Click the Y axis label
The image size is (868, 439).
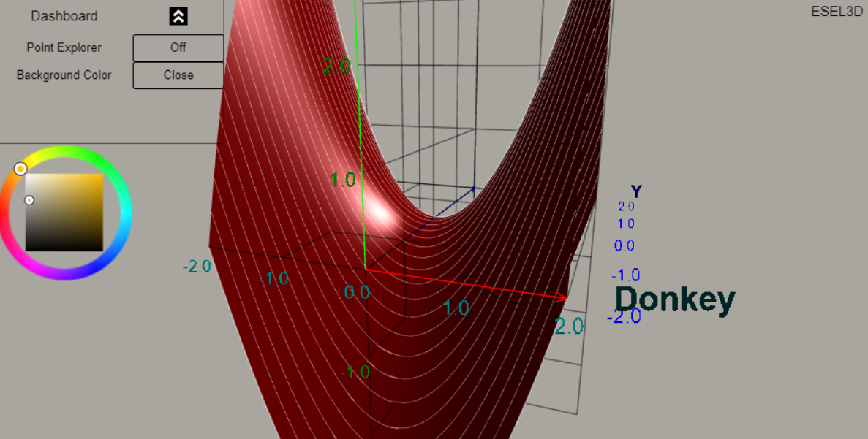coord(636,192)
